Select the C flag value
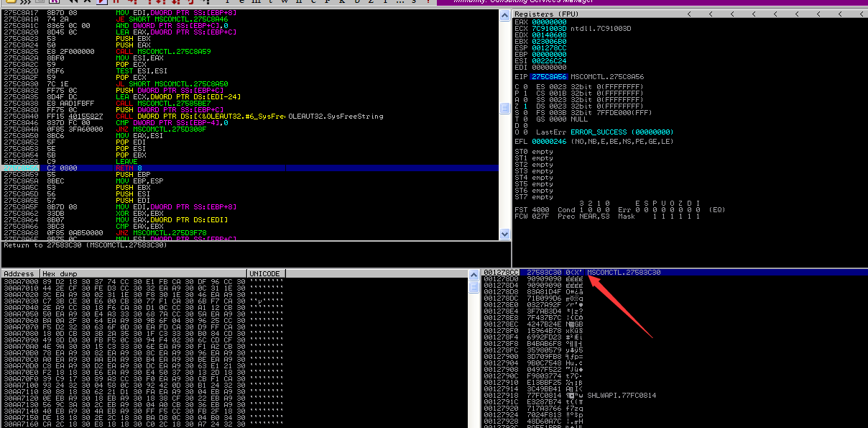Screen dimensions: 868x428 point(525,86)
